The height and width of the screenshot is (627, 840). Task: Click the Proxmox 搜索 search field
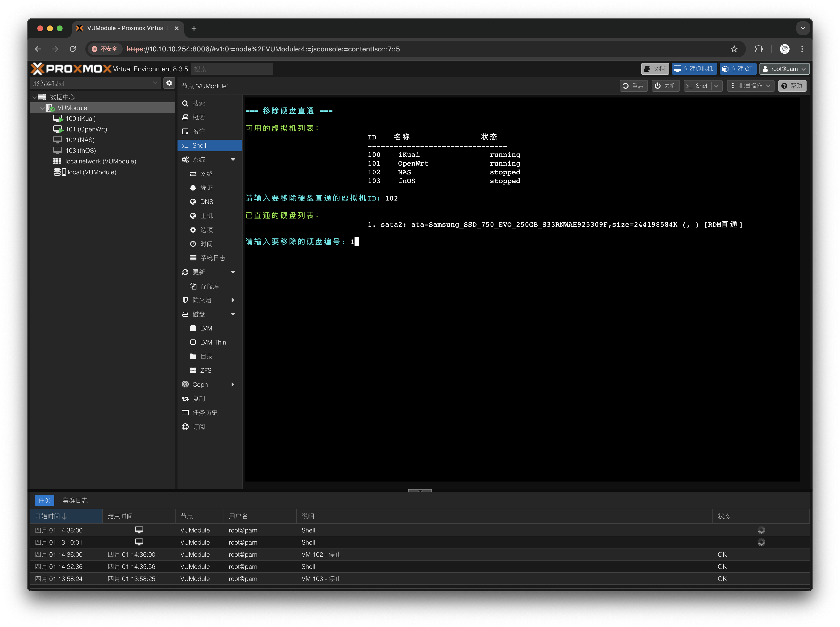[232, 69]
